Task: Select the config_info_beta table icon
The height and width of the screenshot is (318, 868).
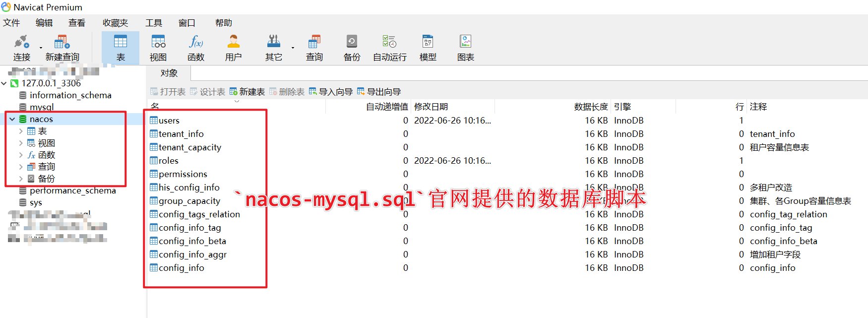Action: click(154, 241)
